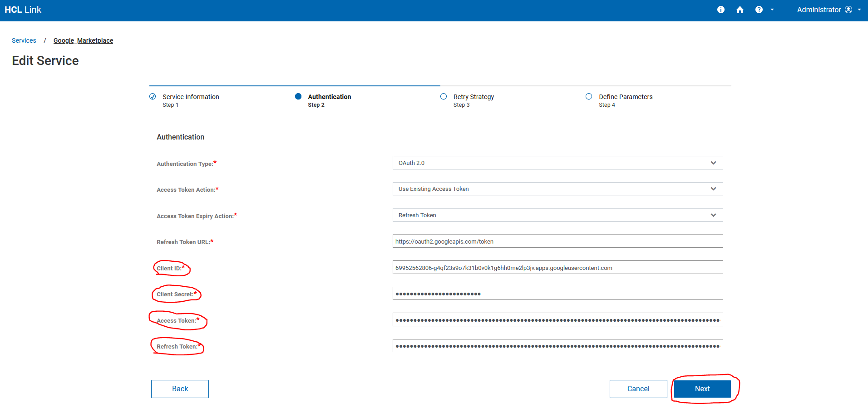Open Service Information step label
This screenshot has width=868, height=404.
point(191,97)
